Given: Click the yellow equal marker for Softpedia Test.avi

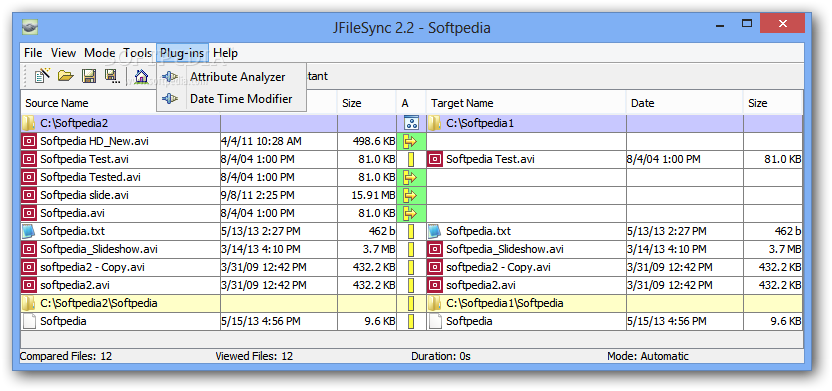Looking at the screenshot, I should [411, 159].
